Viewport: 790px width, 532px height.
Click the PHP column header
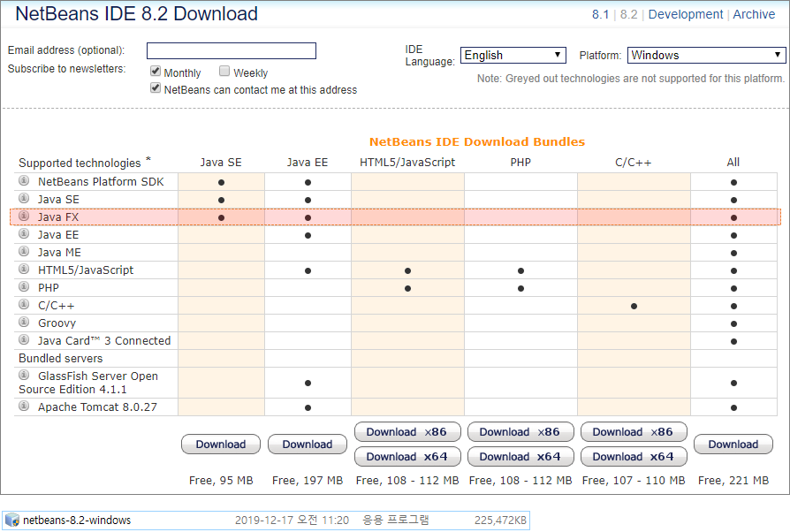[520, 163]
